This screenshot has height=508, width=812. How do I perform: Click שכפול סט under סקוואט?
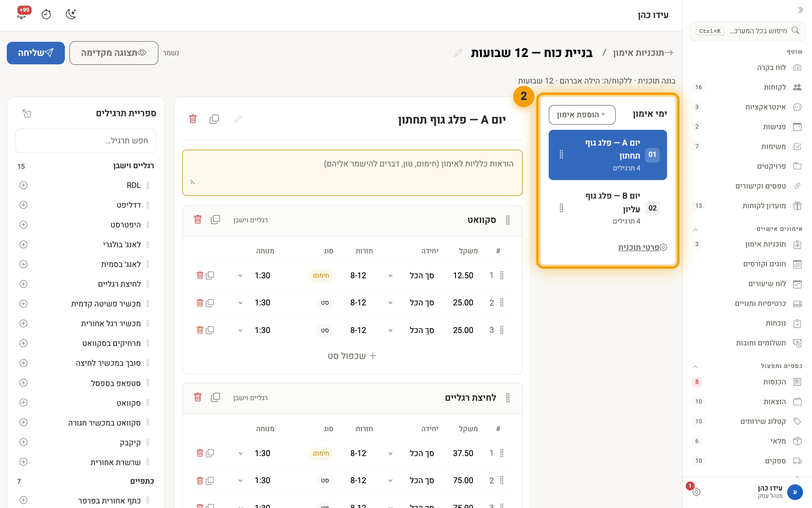352,356
